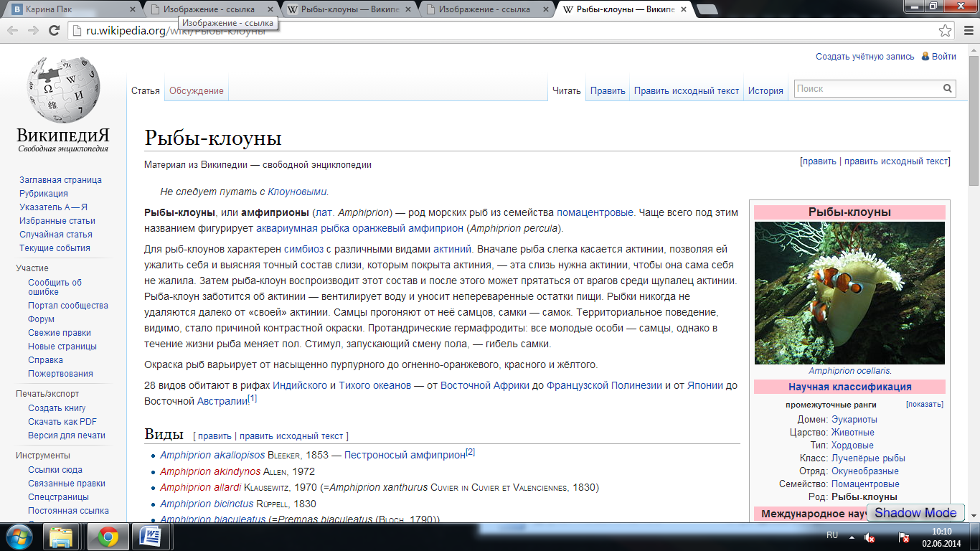Select the Читать tab

[x=567, y=91]
